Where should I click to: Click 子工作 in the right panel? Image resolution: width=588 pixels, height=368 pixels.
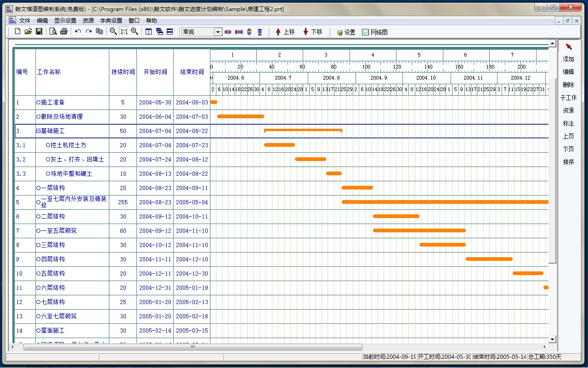569,98
